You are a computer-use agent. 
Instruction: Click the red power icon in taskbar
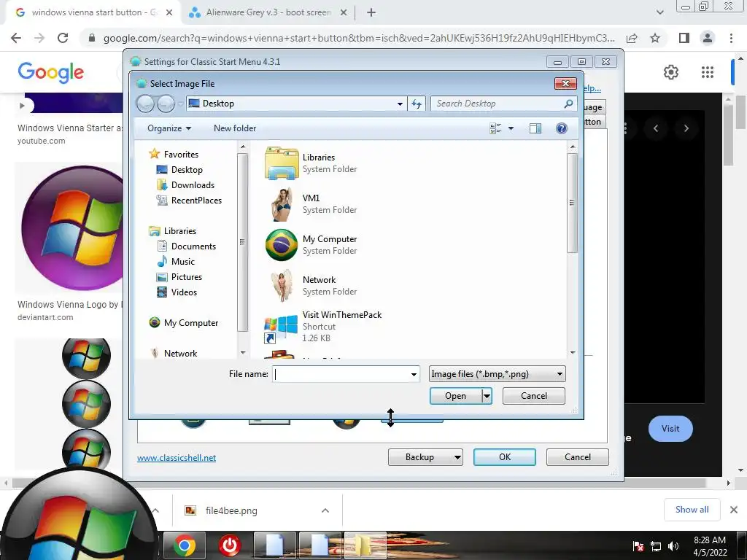[230, 545]
